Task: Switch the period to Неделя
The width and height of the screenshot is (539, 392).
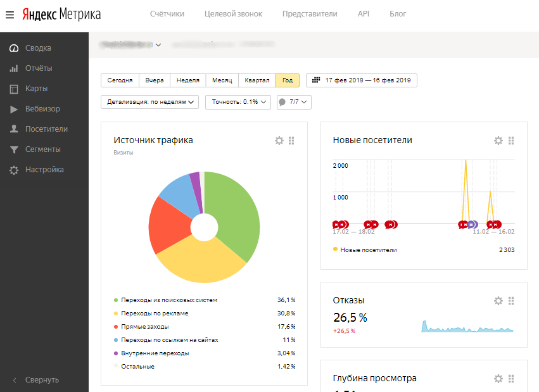Action: (x=188, y=80)
